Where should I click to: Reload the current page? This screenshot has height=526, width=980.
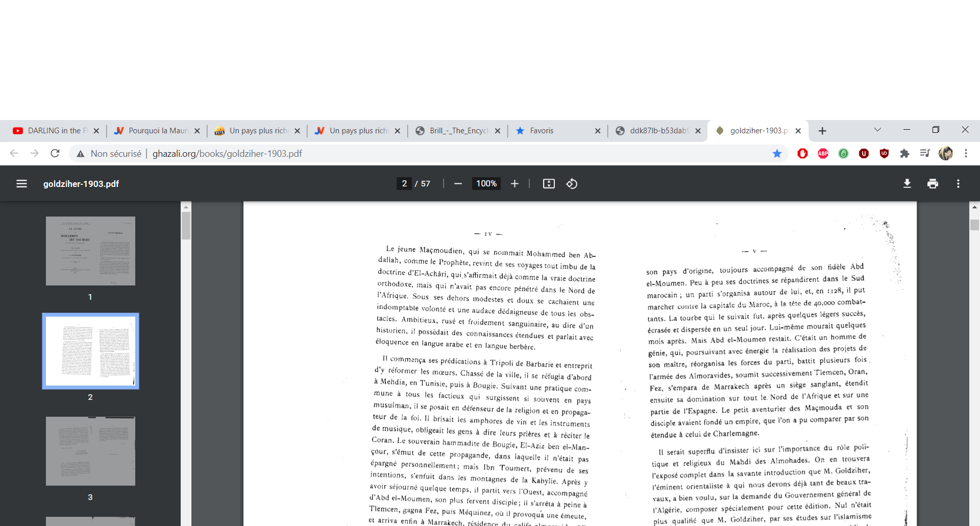55,154
